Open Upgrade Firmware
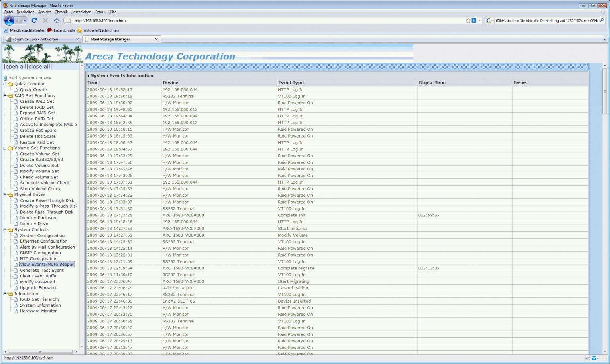Viewport: 610px width, 364px height. (39, 287)
